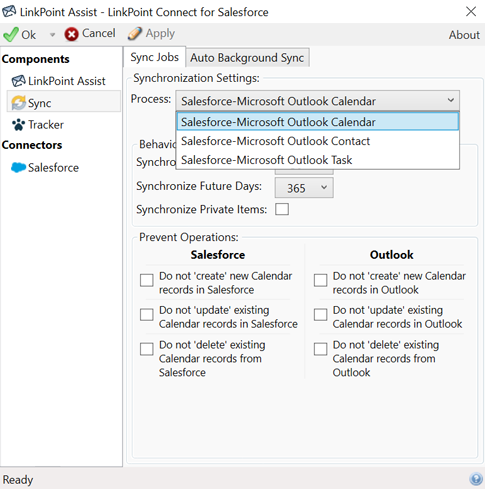This screenshot has width=485, height=489.
Task: Click the Salesforce cloud icon
Action: point(18,167)
